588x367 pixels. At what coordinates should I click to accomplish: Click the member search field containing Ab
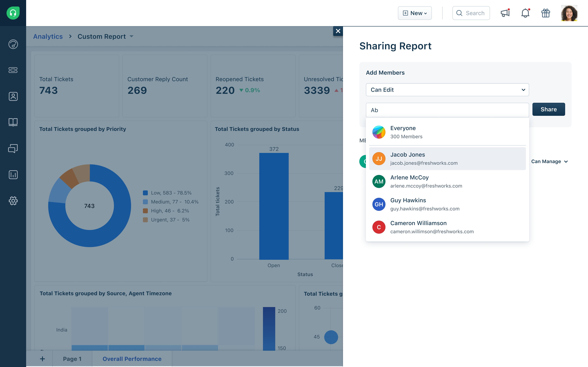point(447,110)
